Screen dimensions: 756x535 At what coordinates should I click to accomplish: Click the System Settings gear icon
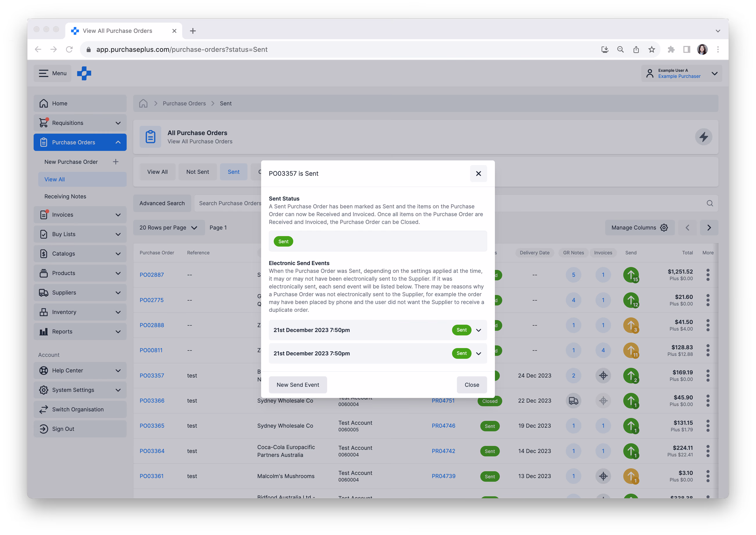44,390
